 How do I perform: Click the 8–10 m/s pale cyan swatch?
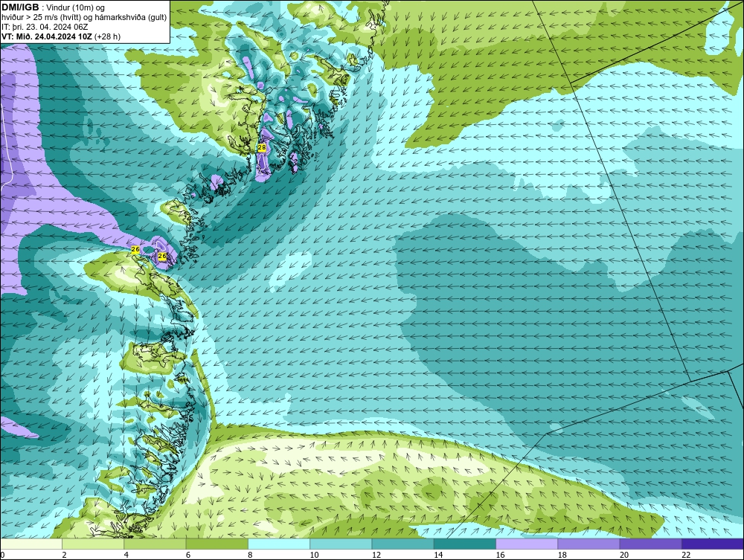279,544
